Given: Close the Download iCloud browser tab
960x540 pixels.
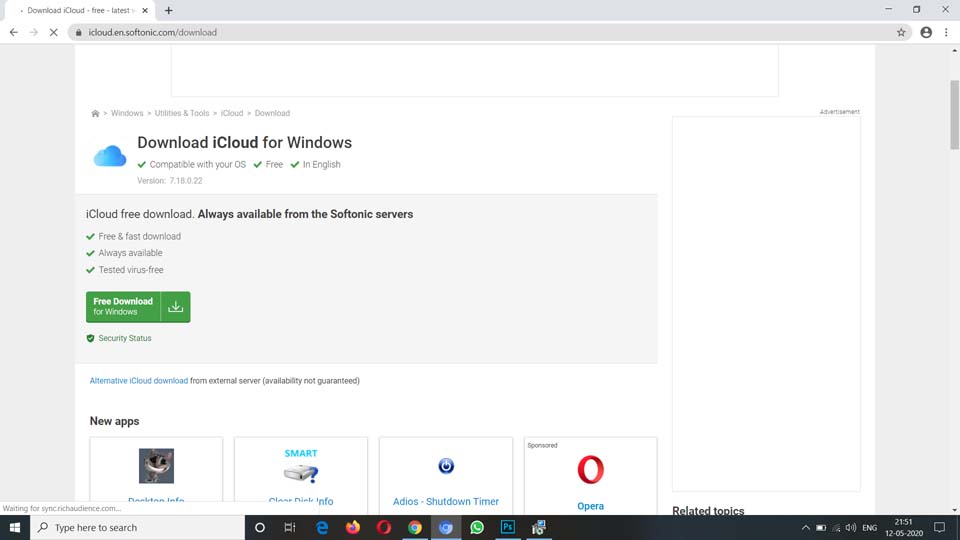Looking at the screenshot, I should 145,10.
